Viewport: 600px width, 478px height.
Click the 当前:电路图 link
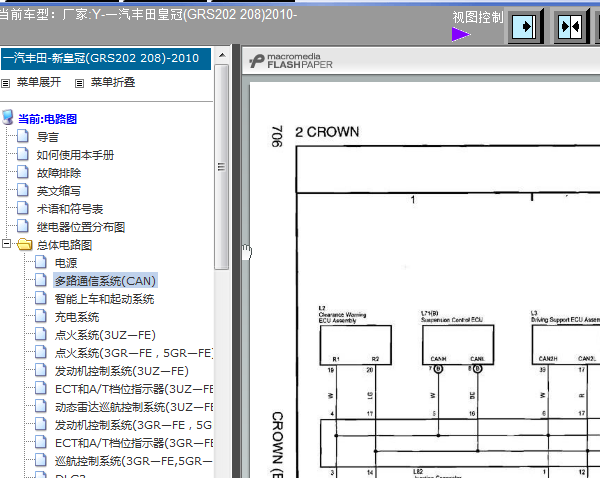(47, 119)
